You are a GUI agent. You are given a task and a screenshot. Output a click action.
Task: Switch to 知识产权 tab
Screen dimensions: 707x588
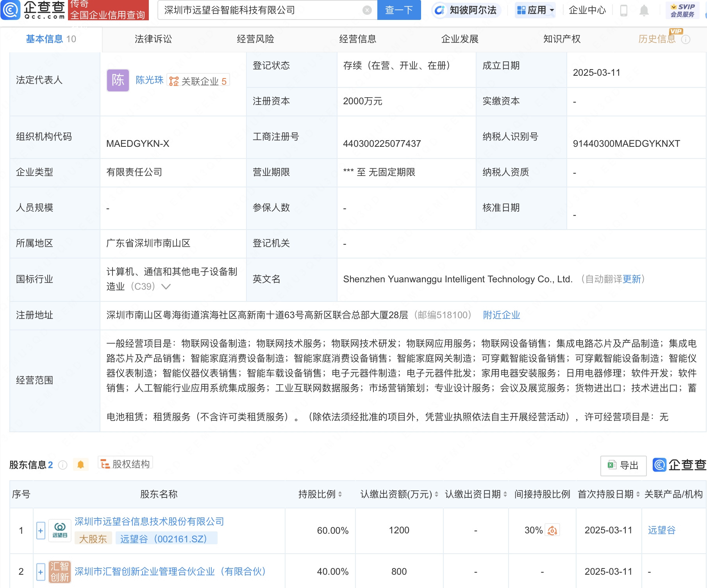pos(562,39)
